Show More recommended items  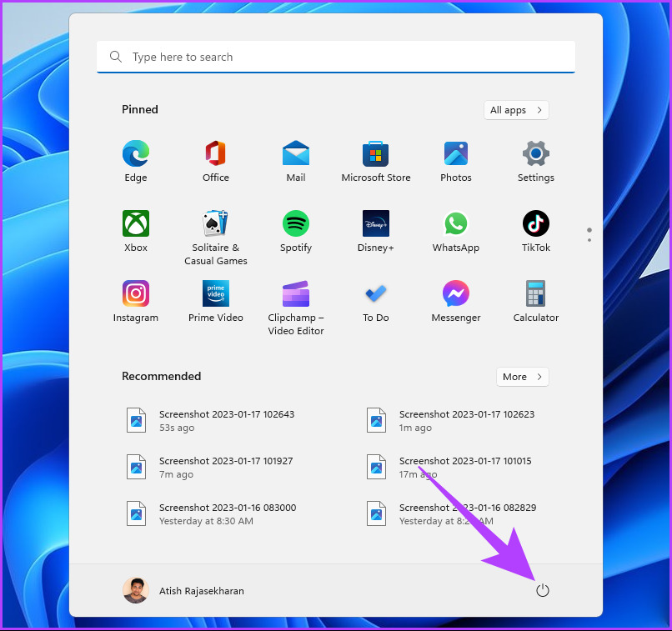pyautogui.click(x=522, y=377)
